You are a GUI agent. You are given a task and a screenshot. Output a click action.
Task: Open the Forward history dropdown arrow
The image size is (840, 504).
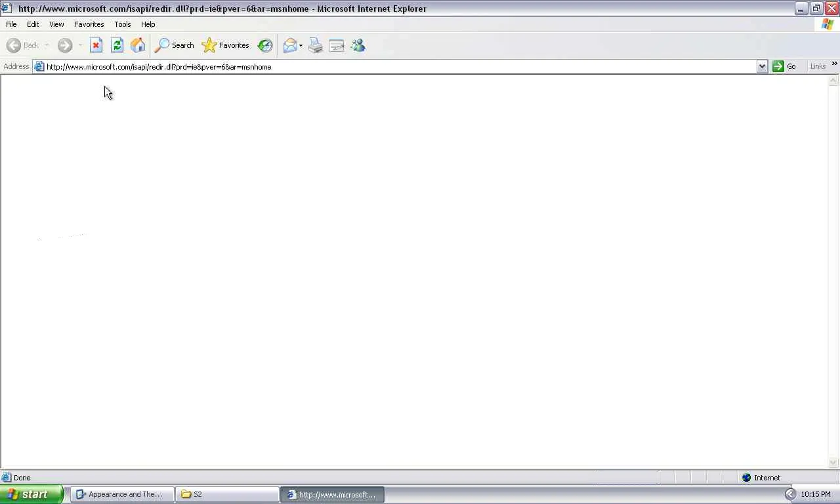[80, 45]
